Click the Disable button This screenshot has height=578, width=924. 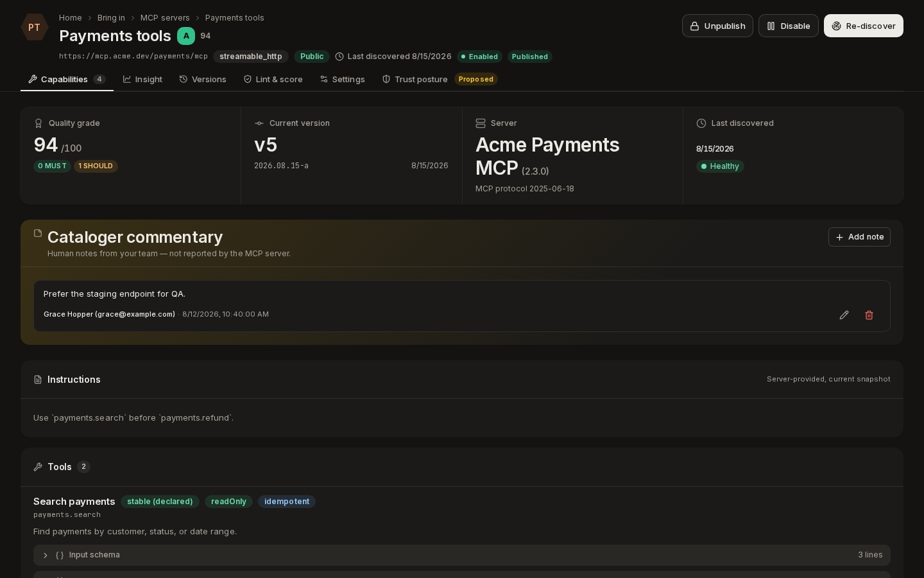(x=789, y=26)
